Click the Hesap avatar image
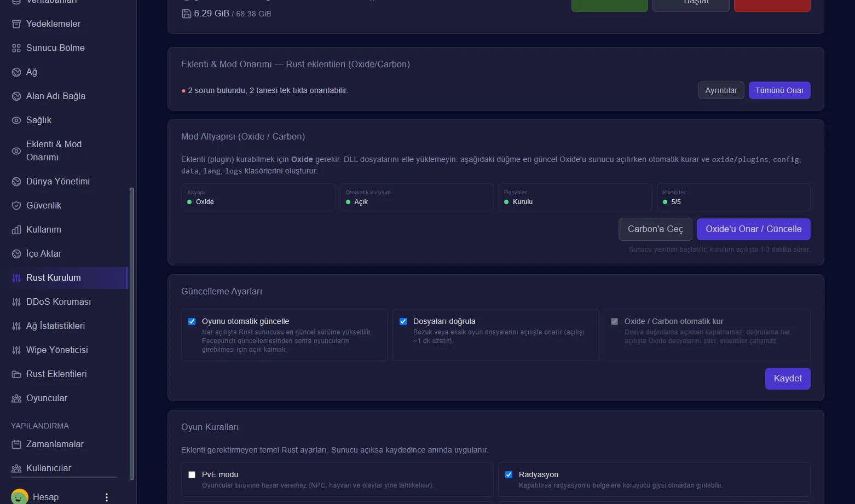The height and width of the screenshot is (504, 855). click(x=20, y=497)
